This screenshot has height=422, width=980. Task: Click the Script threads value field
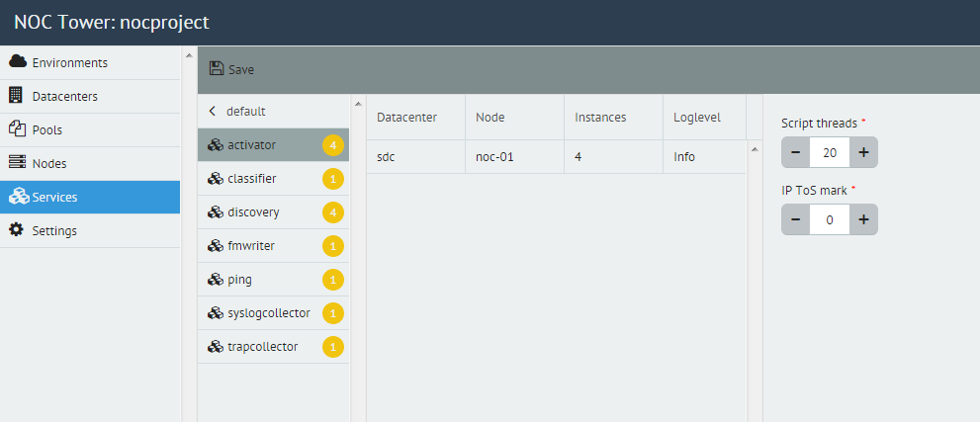pos(830,152)
